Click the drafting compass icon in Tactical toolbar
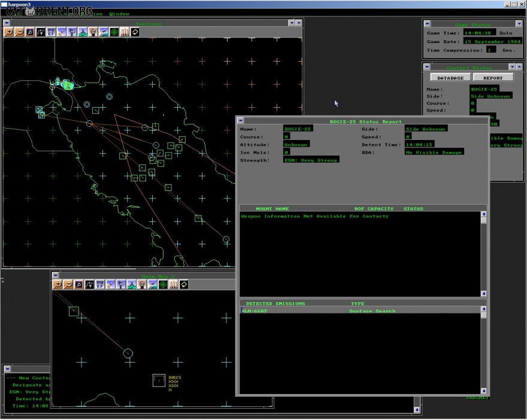This screenshot has width=527, height=420. pyautogui.click(x=83, y=32)
